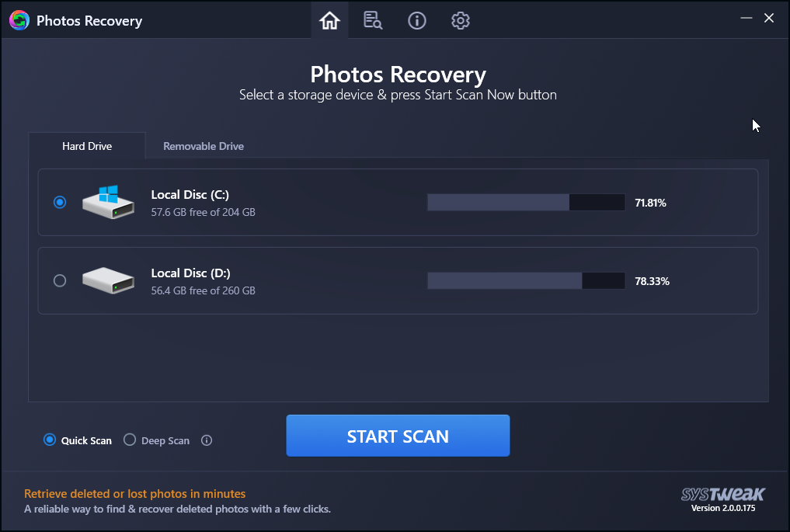This screenshot has height=532, width=790.
Task: Click "Retrieve deleted or lost photos in minutes"
Action: [135, 494]
